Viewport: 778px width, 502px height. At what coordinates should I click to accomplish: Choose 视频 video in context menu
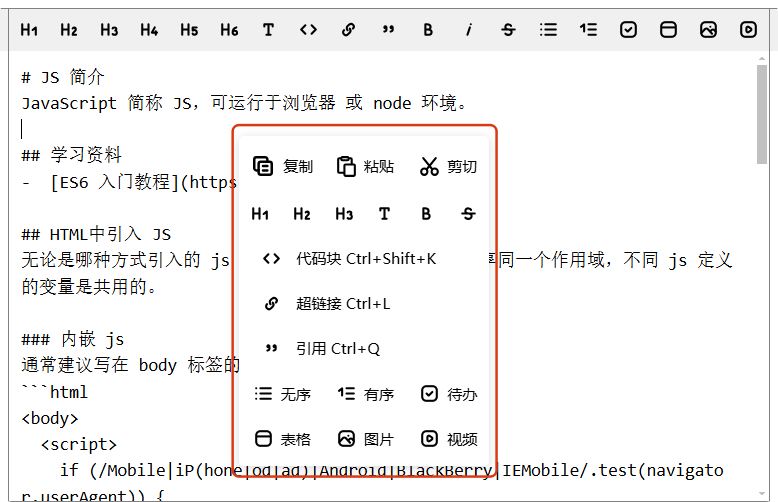(x=449, y=439)
